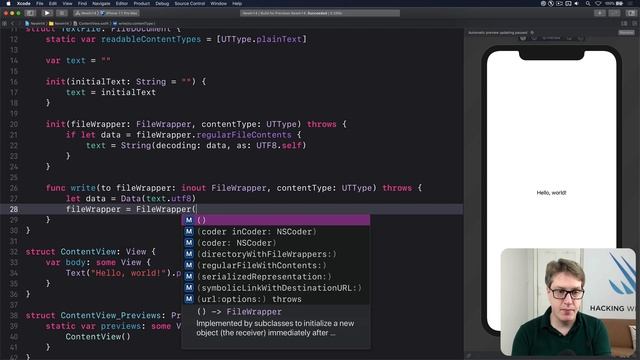
Task: Select the empty initializer () completion
Action: (276, 220)
